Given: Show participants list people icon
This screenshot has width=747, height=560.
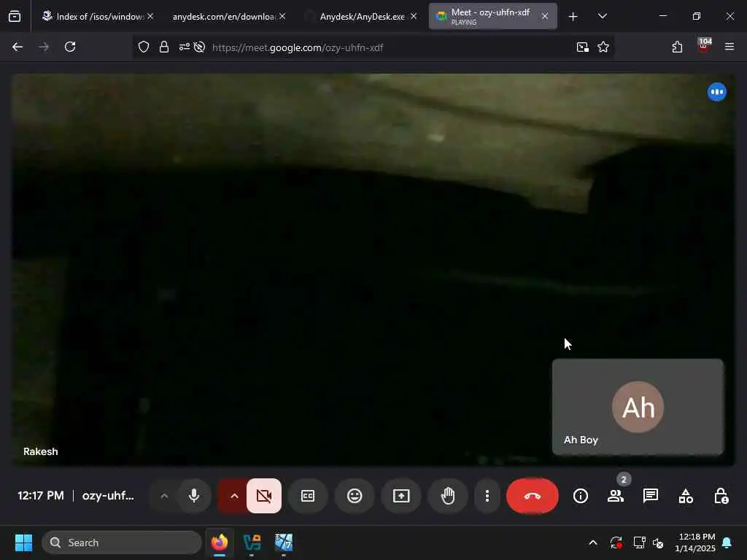Looking at the screenshot, I should 616,496.
